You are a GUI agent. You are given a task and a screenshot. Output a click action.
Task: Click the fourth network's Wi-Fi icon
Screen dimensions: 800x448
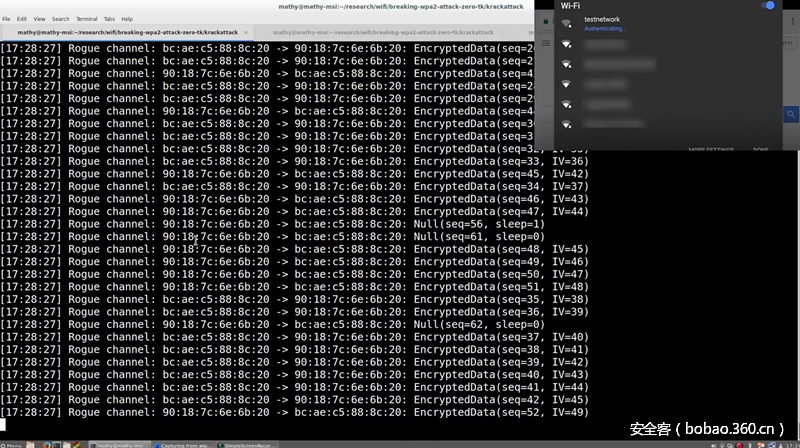567,84
